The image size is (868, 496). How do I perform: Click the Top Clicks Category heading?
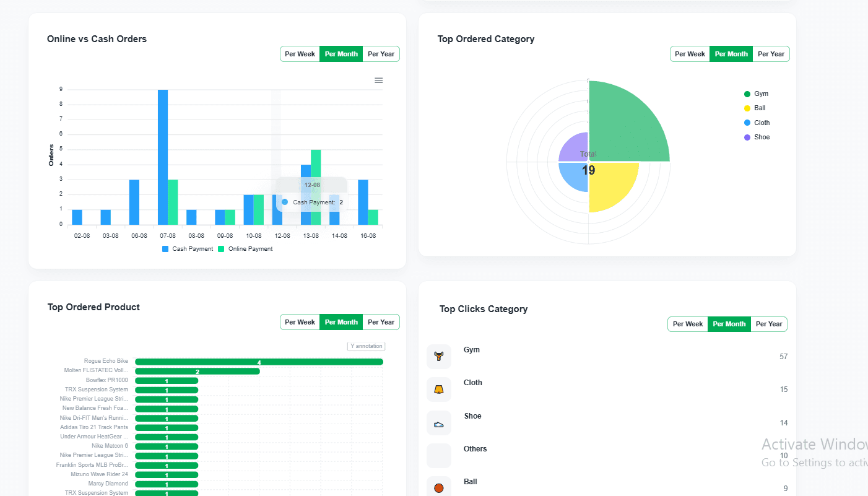coord(484,309)
